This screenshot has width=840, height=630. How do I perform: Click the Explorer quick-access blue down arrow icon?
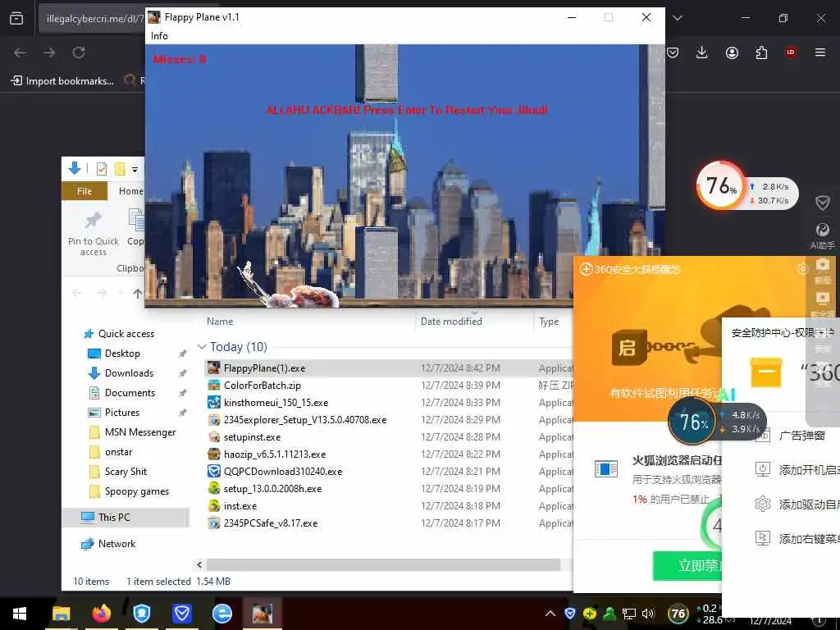75,169
